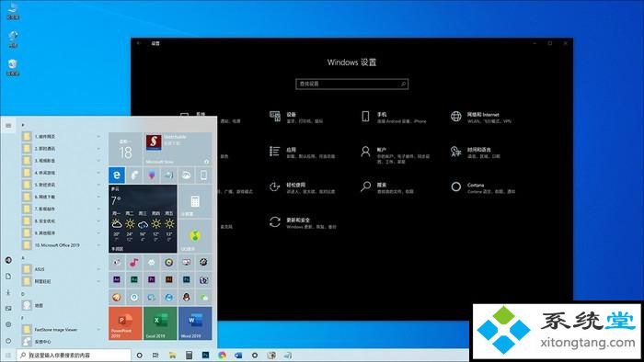Open Update and Security settings
This screenshot has height=362, width=644.
click(x=303, y=223)
